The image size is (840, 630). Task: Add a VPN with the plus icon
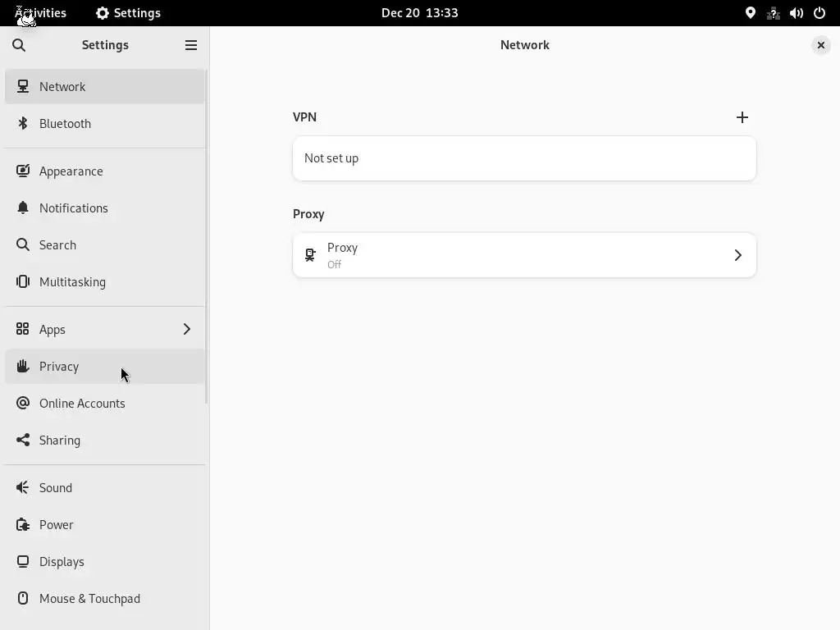coord(742,117)
